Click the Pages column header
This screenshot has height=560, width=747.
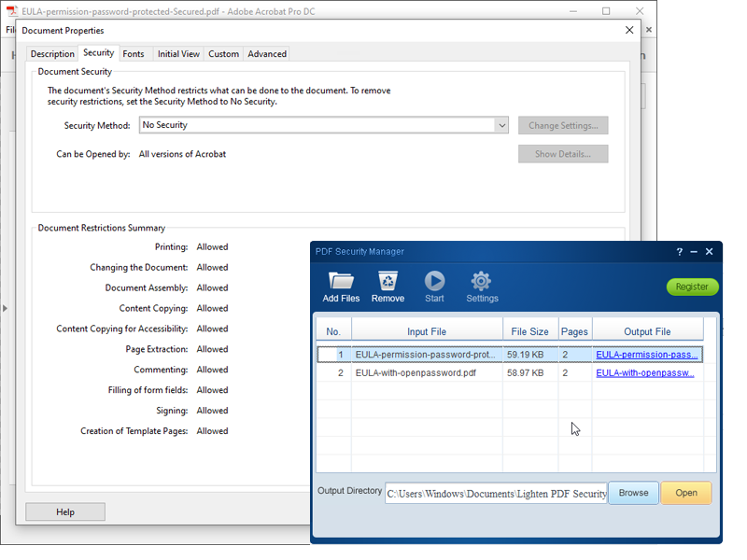[x=574, y=331]
